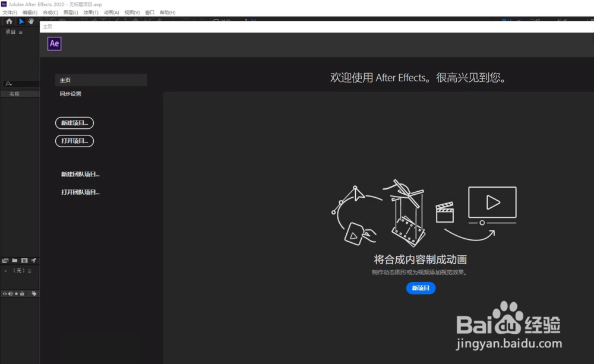This screenshot has width=594, height=364.
Task: Click the Create New Composition icon
Action: pyautogui.click(x=24, y=260)
